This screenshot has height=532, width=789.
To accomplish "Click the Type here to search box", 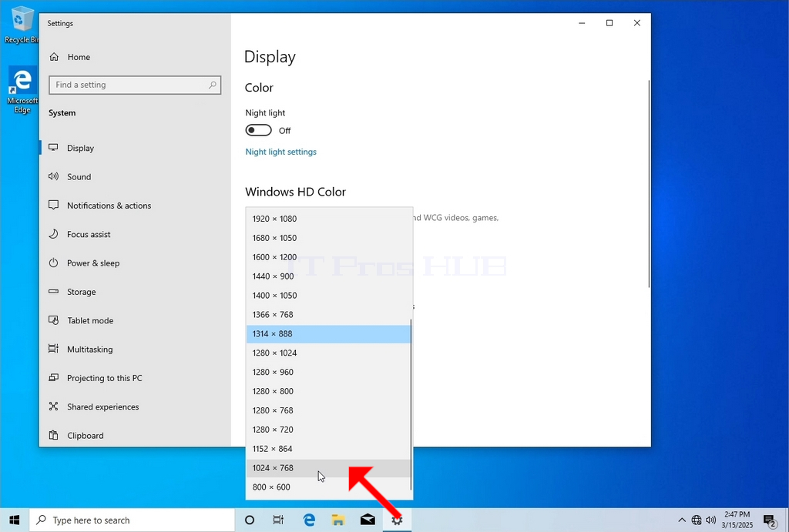I will coord(133,520).
